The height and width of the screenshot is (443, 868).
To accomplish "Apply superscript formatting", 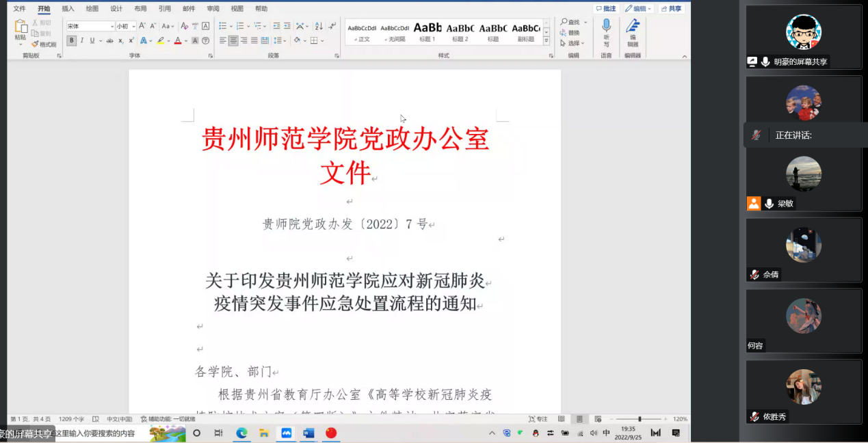I will point(131,41).
